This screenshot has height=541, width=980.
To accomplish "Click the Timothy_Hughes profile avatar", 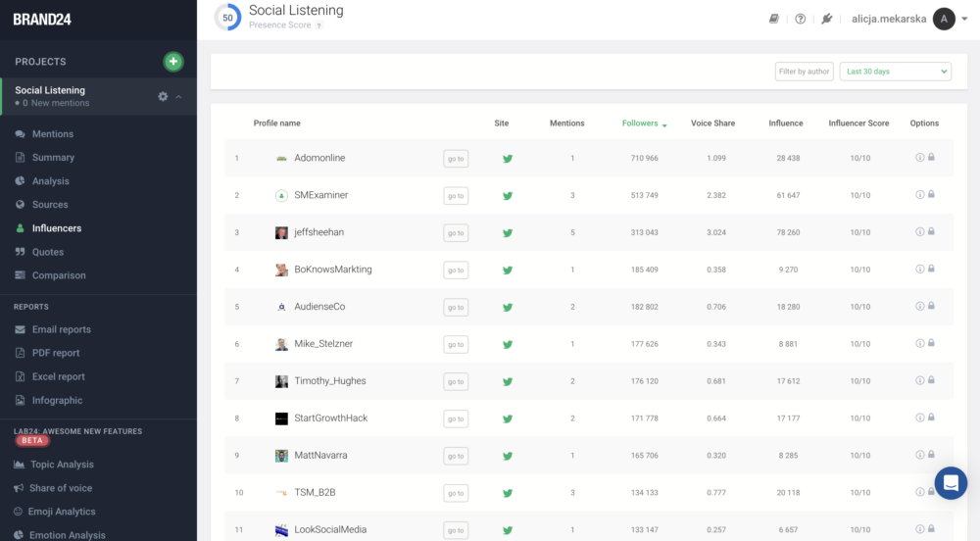I will click(x=281, y=381).
